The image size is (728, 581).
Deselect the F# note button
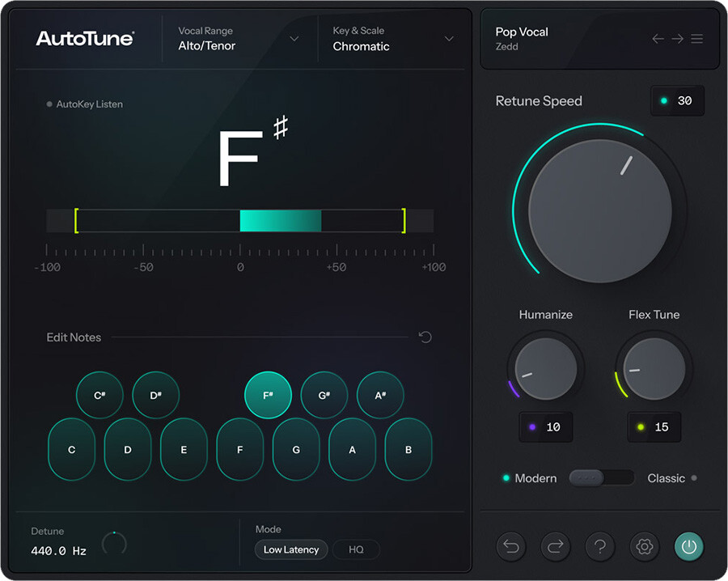[x=268, y=395]
